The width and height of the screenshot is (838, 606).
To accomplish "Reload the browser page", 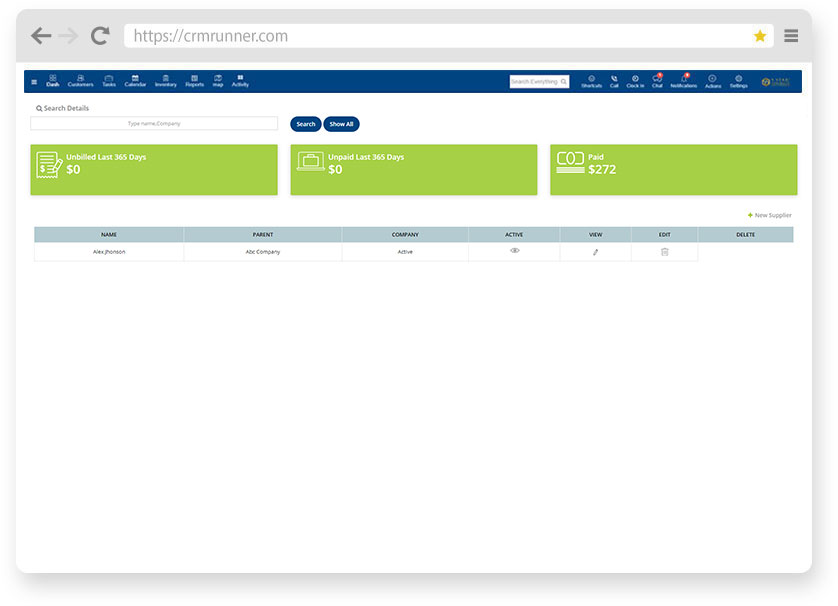I will (100, 36).
